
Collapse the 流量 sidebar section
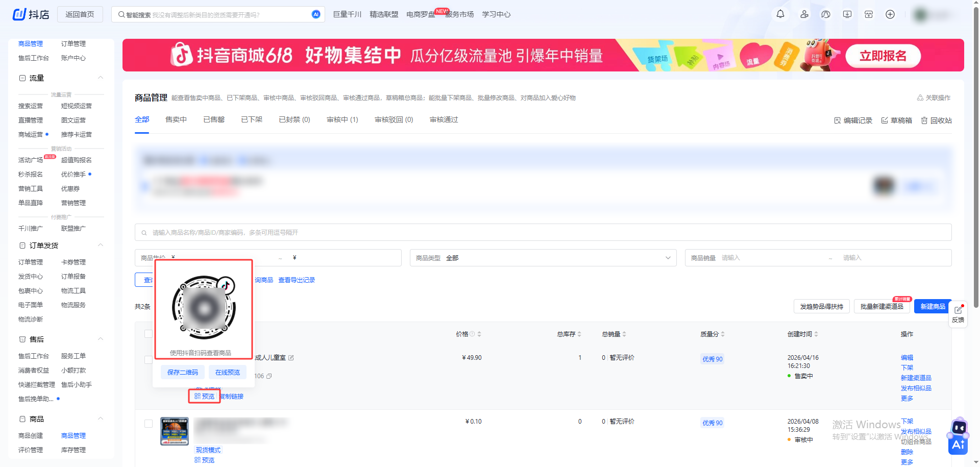(x=101, y=78)
